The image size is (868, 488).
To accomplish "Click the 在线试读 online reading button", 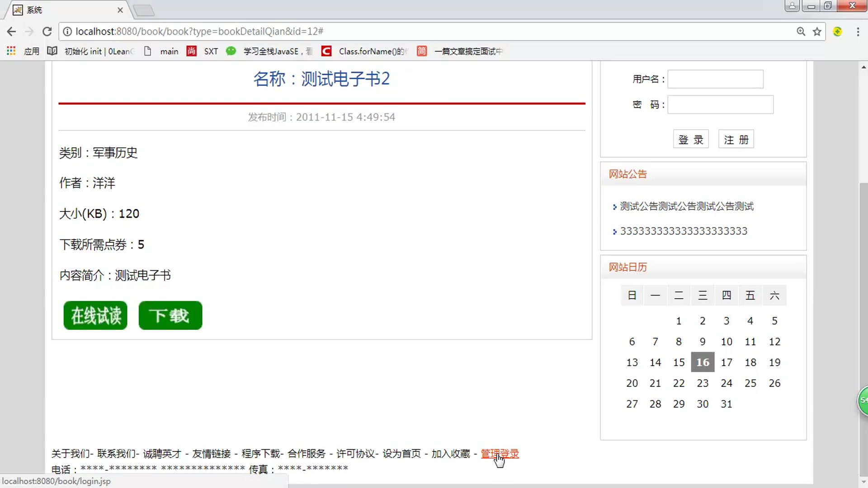I will tap(95, 315).
